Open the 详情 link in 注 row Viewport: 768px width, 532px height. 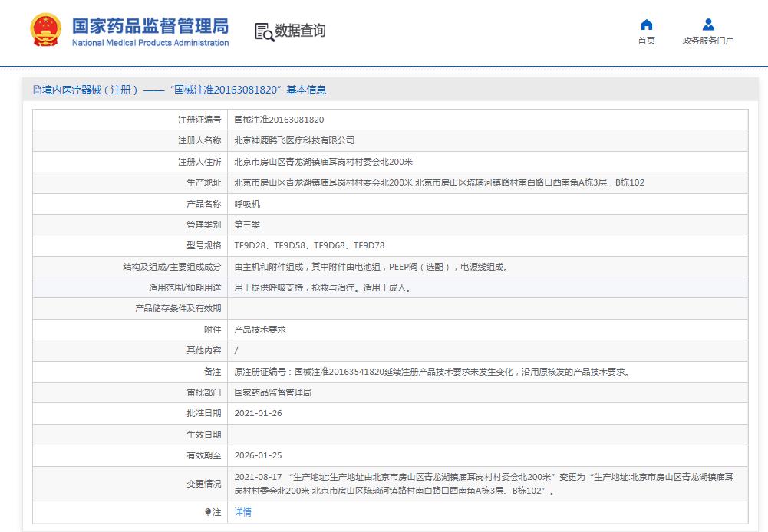pos(242,512)
